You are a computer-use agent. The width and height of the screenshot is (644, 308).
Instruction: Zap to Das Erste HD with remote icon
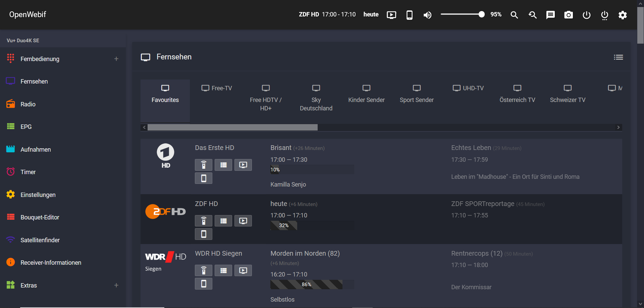tap(203, 165)
